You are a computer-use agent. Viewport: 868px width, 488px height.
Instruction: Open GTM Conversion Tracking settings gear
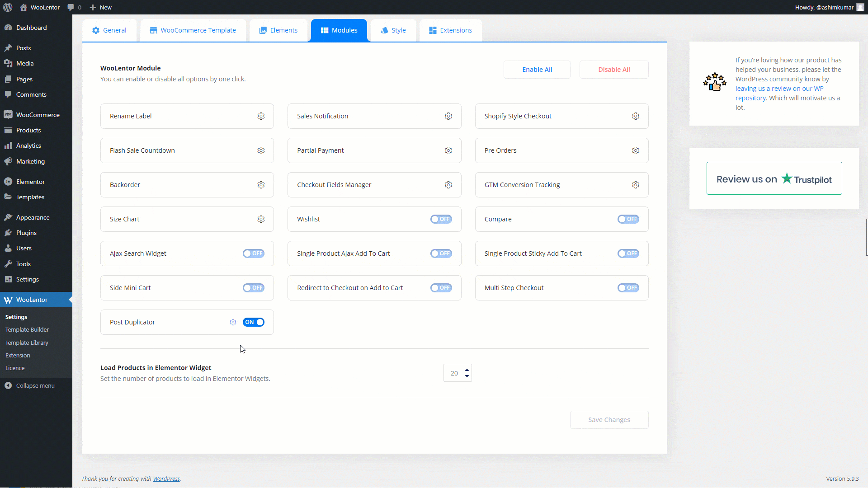click(x=636, y=184)
